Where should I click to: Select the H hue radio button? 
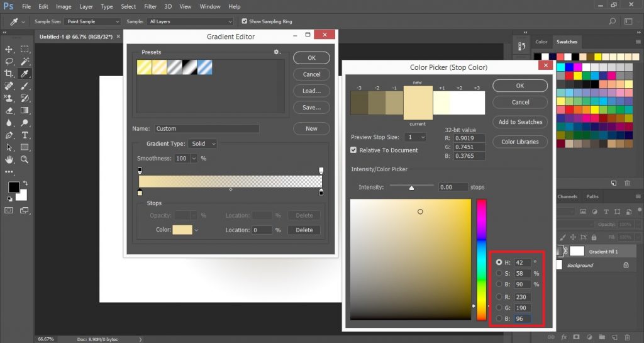click(x=499, y=262)
